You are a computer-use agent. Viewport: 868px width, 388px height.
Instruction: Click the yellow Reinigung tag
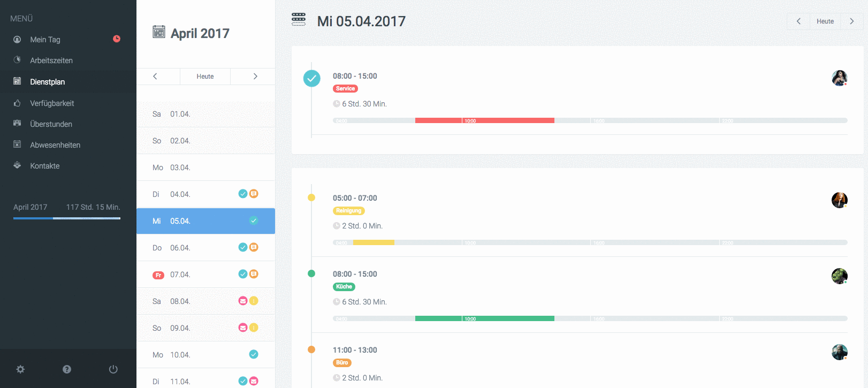point(348,211)
